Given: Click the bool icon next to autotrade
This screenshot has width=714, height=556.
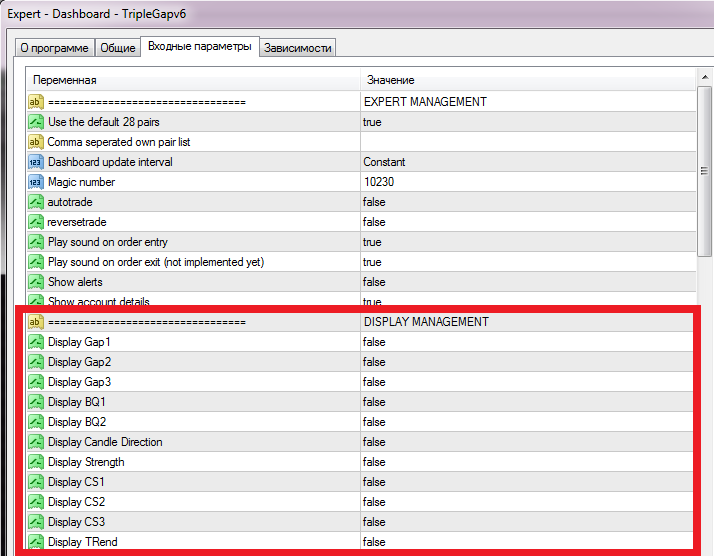Looking at the screenshot, I should [36, 202].
